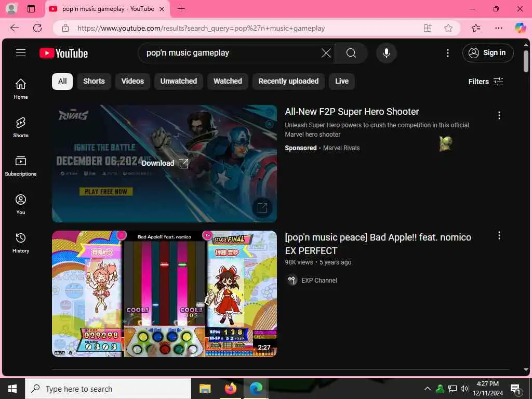
Task: Click Windows taskbar search box
Action: click(x=108, y=389)
